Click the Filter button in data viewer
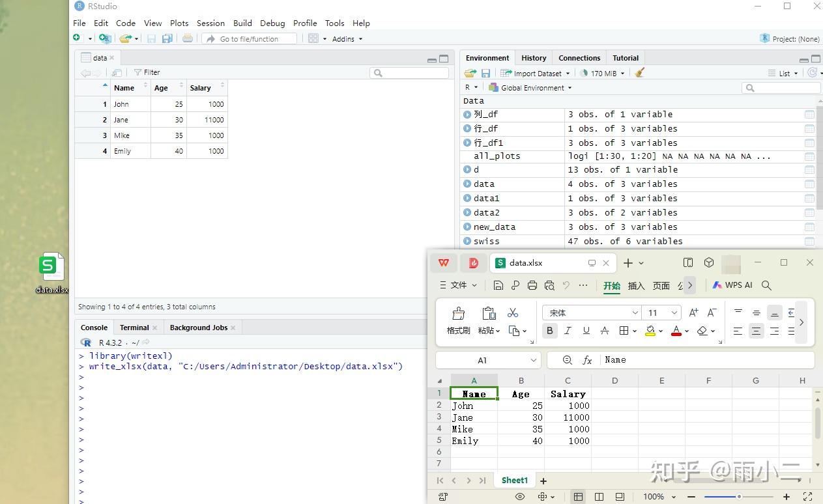The width and height of the screenshot is (823, 504). [147, 72]
